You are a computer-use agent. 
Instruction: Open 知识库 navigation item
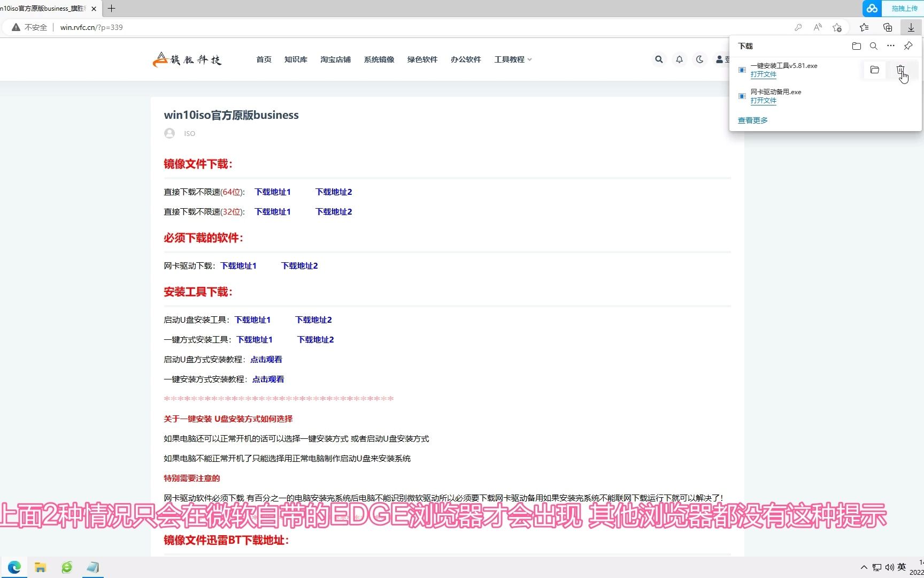point(296,59)
